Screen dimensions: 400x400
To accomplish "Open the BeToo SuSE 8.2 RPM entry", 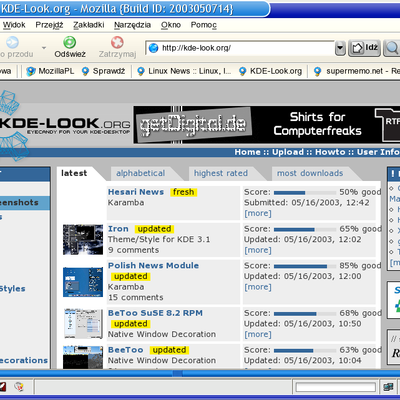I will tap(155, 313).
